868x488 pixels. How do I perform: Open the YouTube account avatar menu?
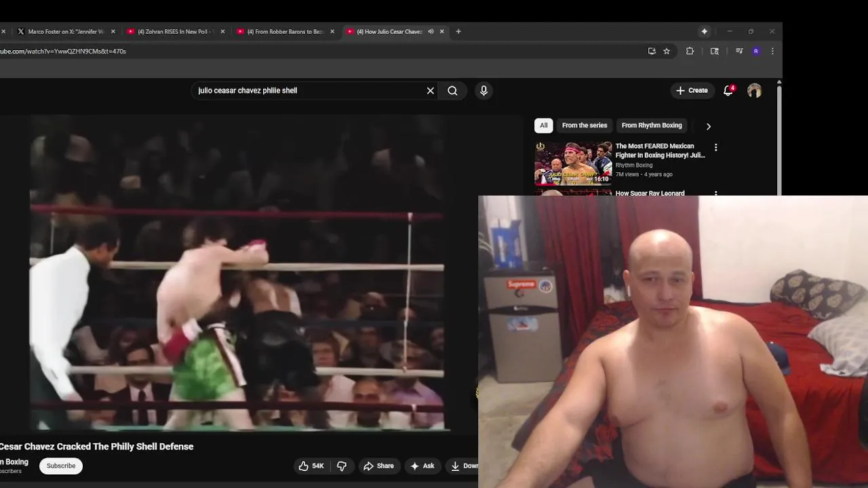(x=754, y=91)
